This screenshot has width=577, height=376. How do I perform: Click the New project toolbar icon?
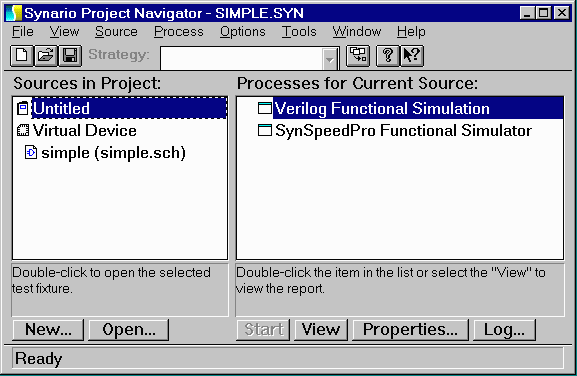(x=22, y=56)
